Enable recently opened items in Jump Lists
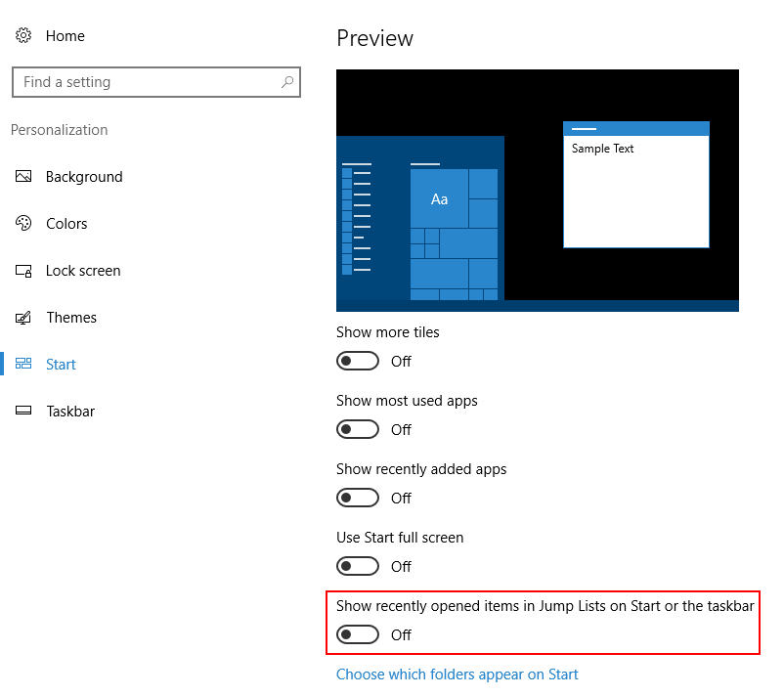 pyautogui.click(x=358, y=635)
